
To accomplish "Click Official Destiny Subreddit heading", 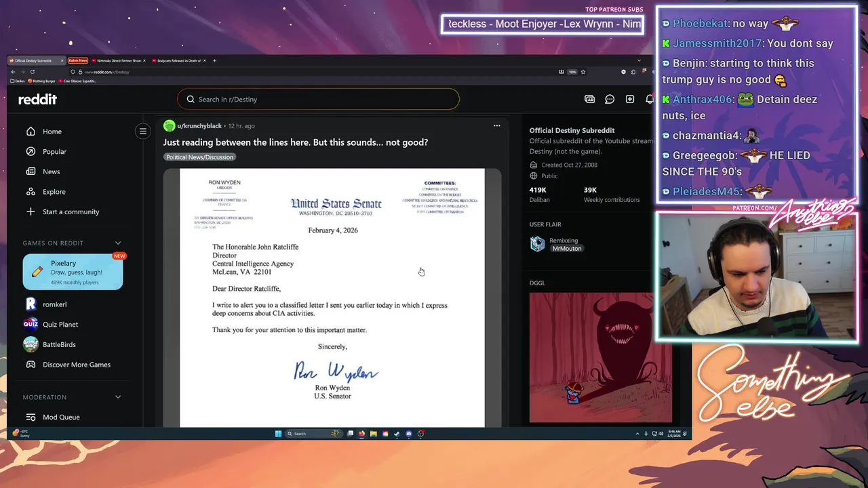I will point(572,130).
